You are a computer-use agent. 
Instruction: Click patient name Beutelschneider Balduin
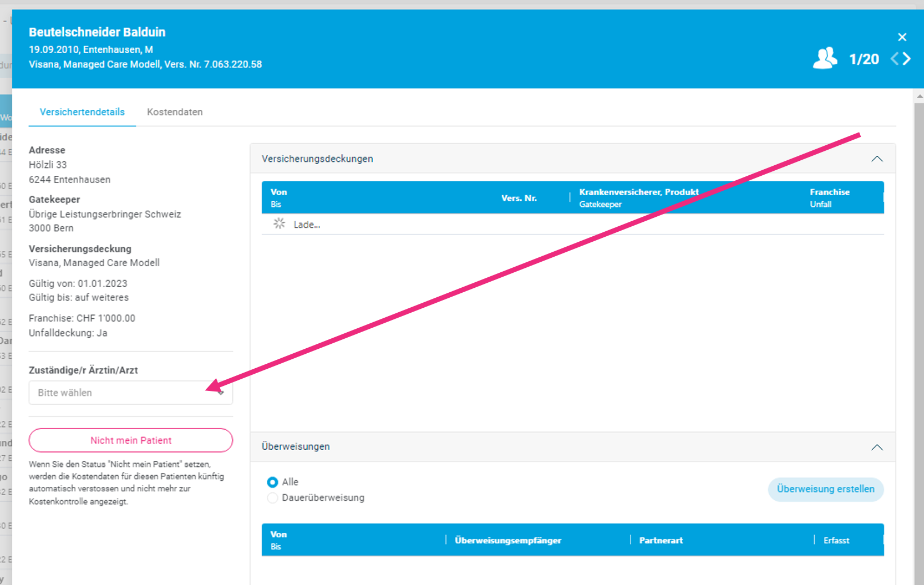[97, 32]
